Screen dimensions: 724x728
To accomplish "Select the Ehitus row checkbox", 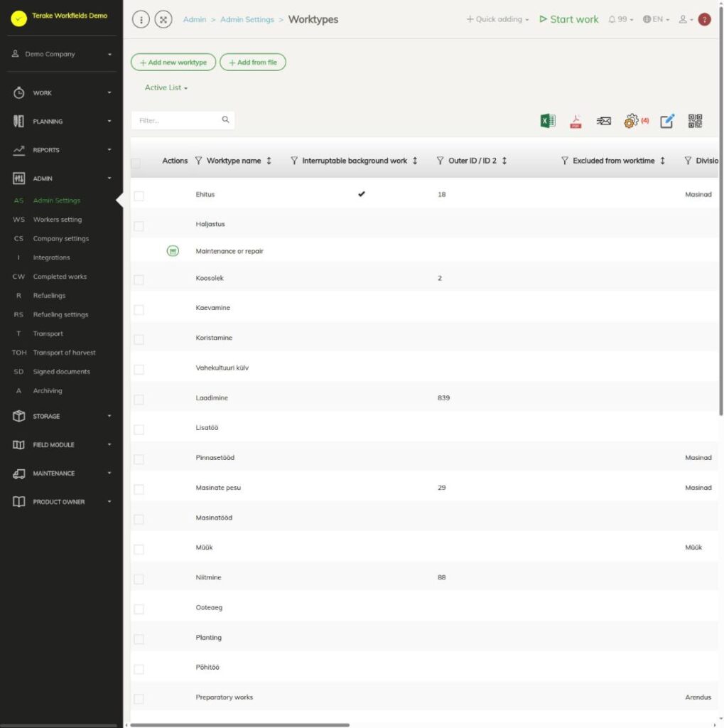I will tap(139, 196).
